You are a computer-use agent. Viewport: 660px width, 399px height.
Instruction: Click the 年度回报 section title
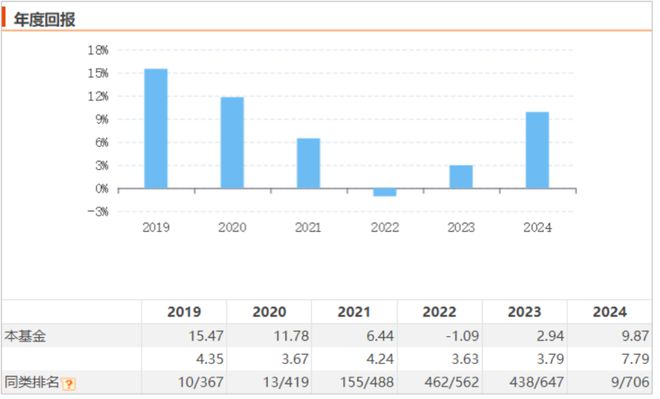[44, 19]
